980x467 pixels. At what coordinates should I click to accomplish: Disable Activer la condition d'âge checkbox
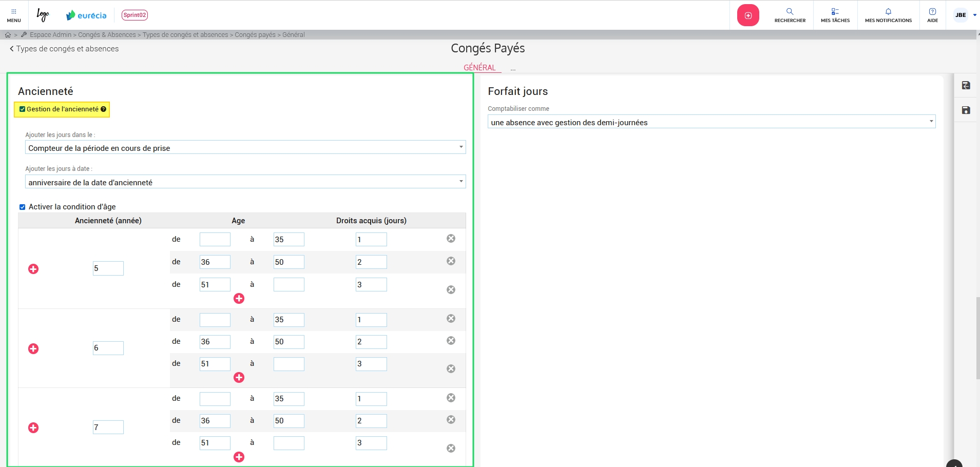click(x=23, y=207)
